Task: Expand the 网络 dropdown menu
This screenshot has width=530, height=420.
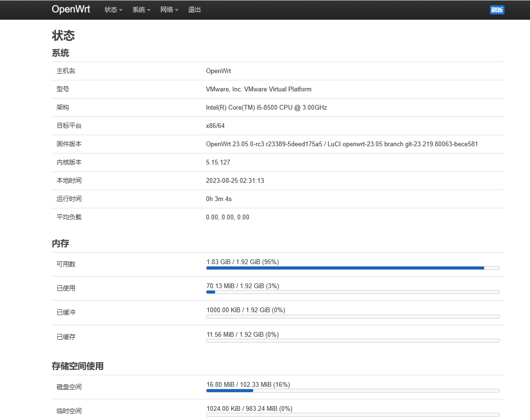Action: click(x=169, y=10)
